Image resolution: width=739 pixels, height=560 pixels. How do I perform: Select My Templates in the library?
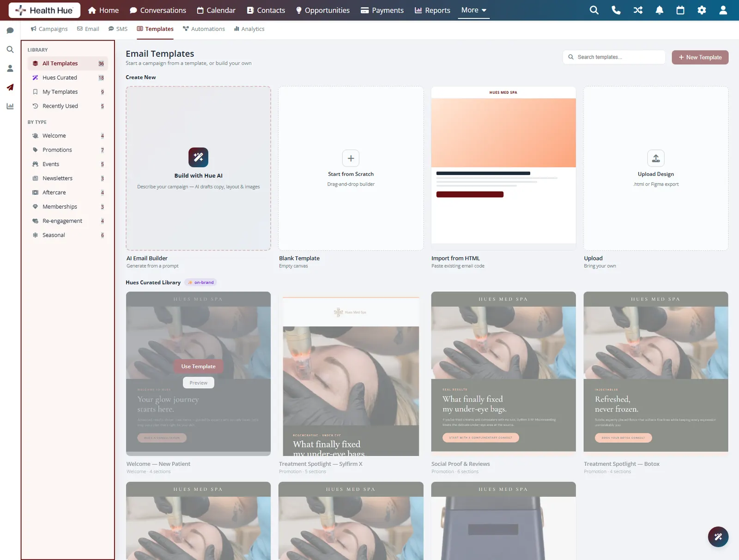point(68,92)
